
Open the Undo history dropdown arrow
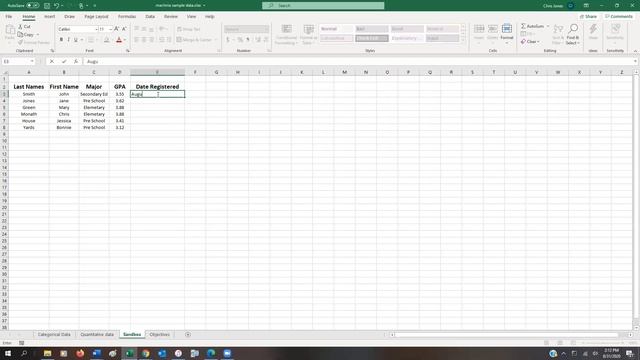pyautogui.click(x=62, y=6)
